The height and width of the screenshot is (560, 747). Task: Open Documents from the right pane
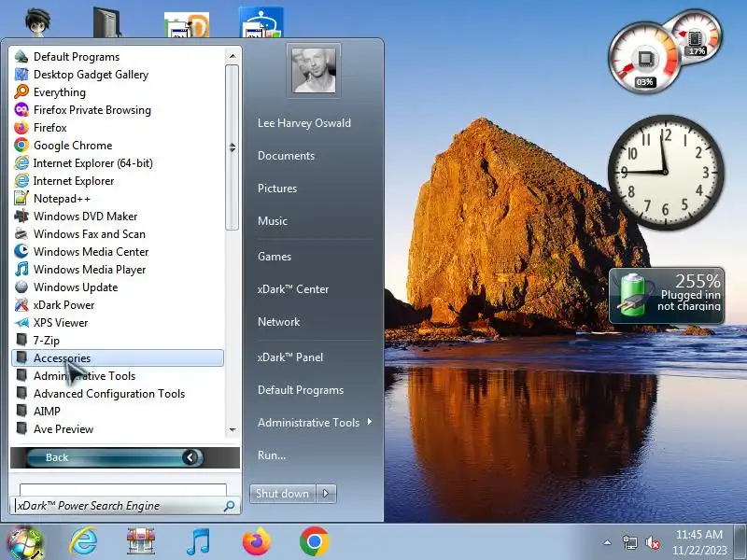286,156
